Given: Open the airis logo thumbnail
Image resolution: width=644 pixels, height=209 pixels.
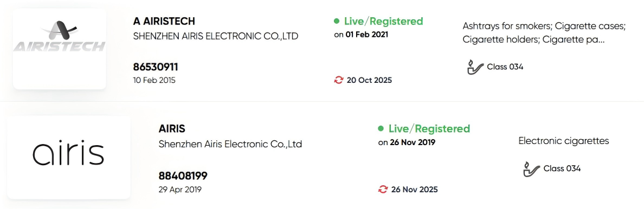Looking at the screenshot, I should pyautogui.click(x=69, y=157).
